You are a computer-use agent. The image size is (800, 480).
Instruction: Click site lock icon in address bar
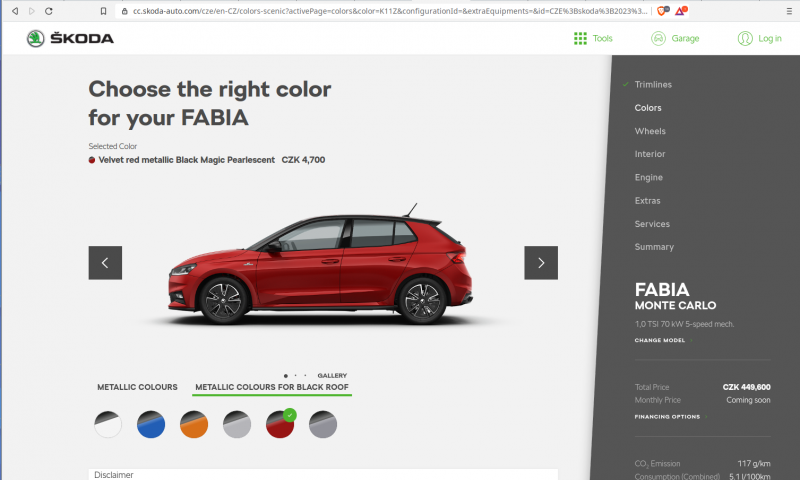pyautogui.click(x=124, y=11)
